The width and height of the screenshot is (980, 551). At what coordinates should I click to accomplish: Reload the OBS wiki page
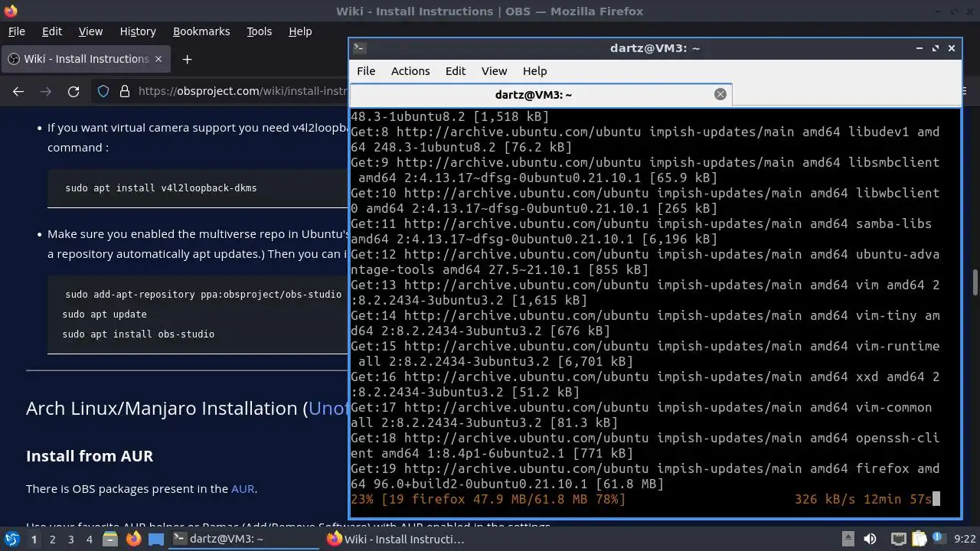[73, 91]
